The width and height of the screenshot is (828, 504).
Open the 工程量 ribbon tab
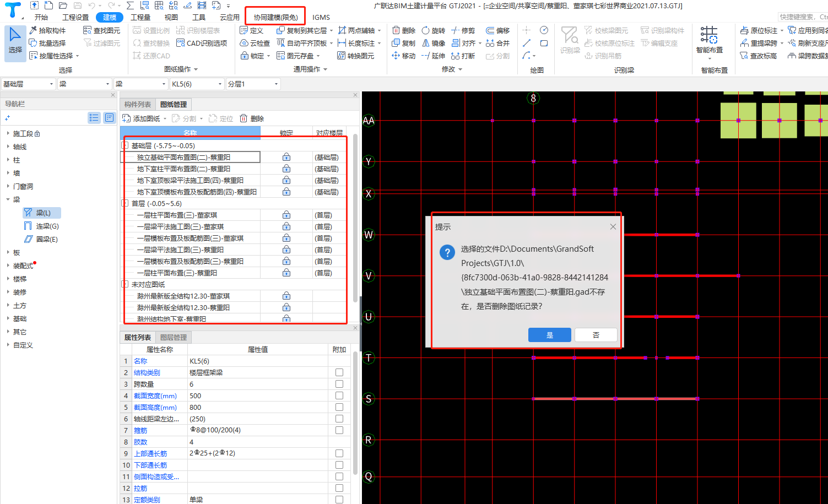pyautogui.click(x=140, y=17)
